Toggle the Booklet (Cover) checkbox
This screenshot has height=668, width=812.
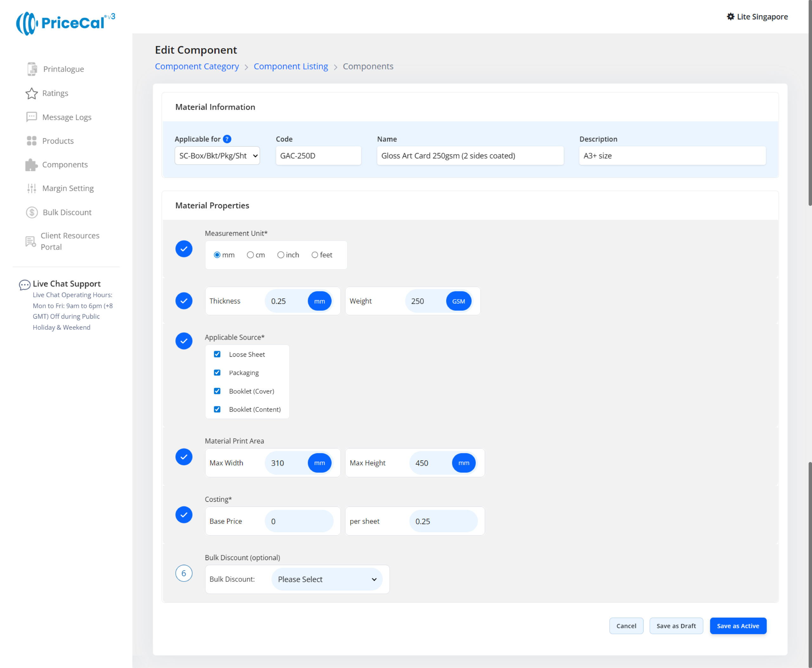pos(217,391)
